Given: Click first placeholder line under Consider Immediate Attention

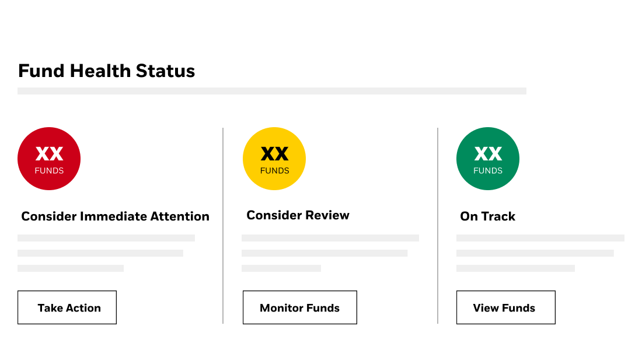Looking at the screenshot, I should (x=106, y=238).
